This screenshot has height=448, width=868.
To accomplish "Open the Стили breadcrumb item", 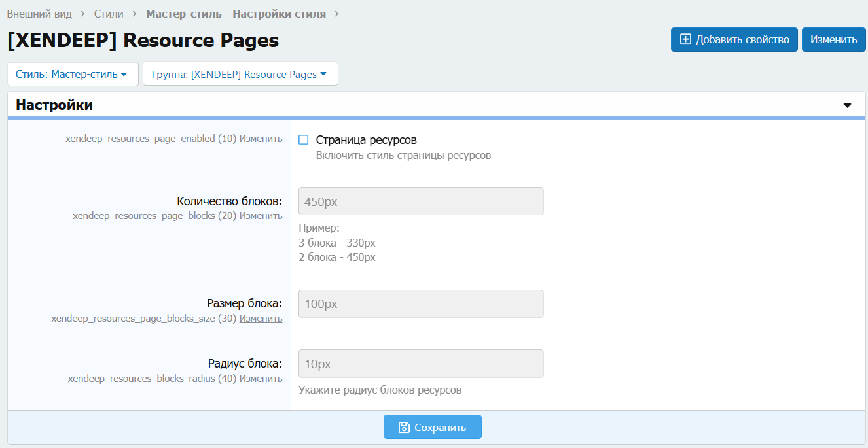I will (x=109, y=14).
